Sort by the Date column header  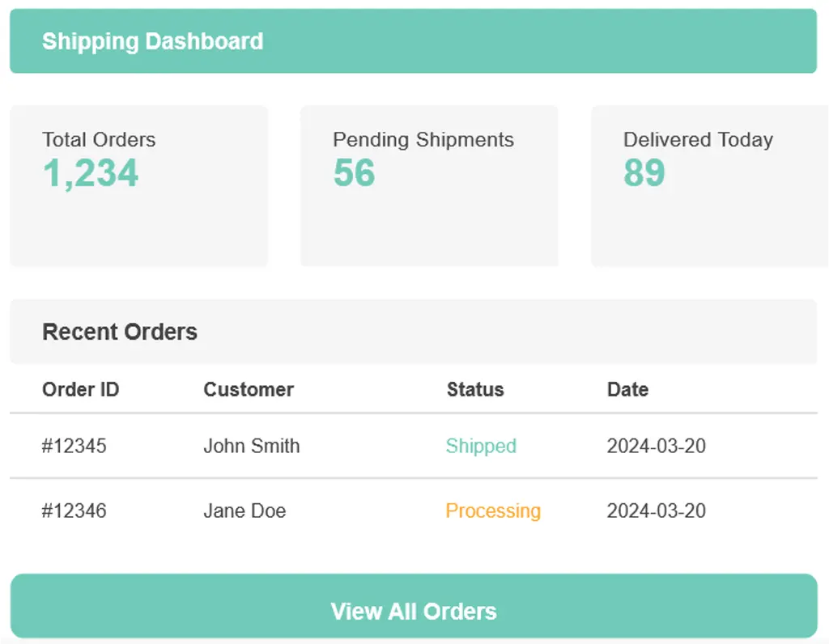(627, 389)
